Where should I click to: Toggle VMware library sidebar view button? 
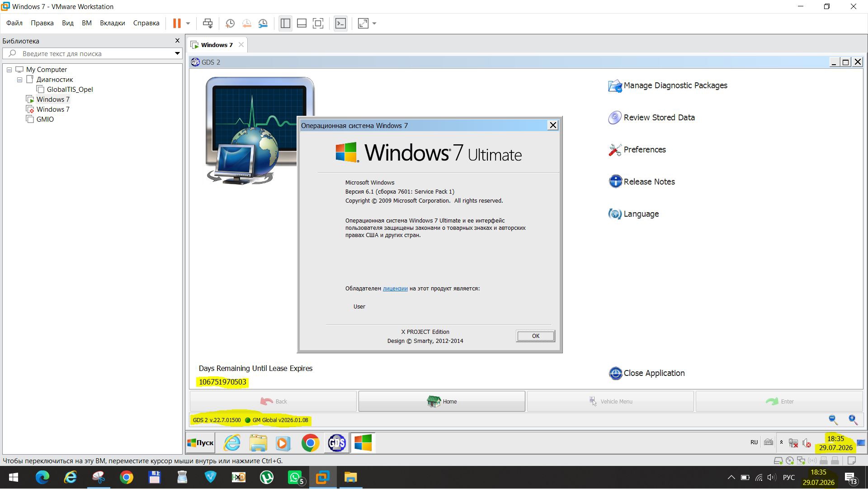[x=285, y=23]
